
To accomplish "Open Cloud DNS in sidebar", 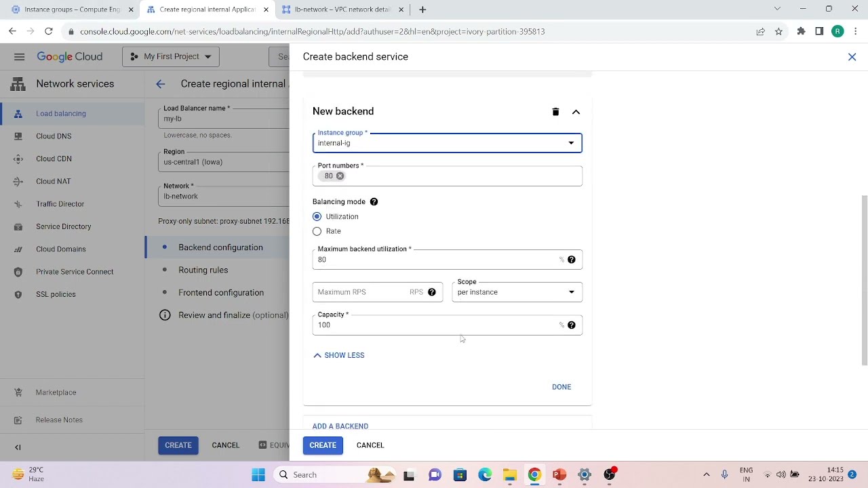I will 54,136.
